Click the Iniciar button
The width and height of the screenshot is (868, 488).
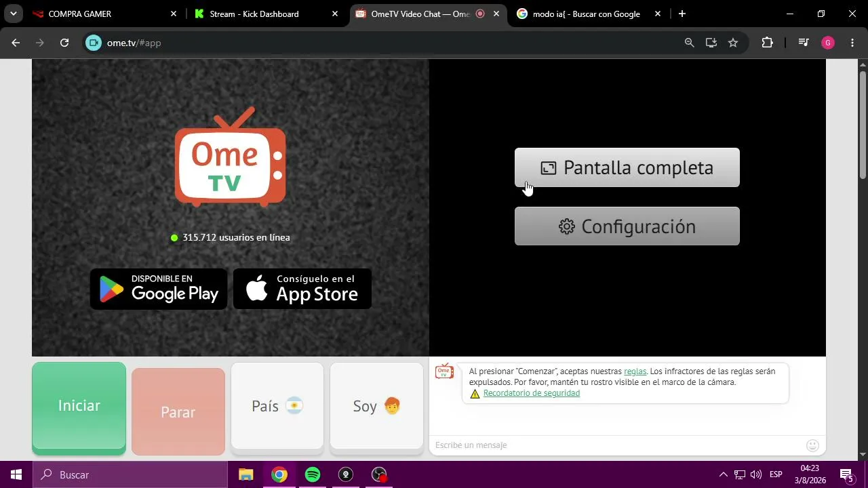coord(79,408)
